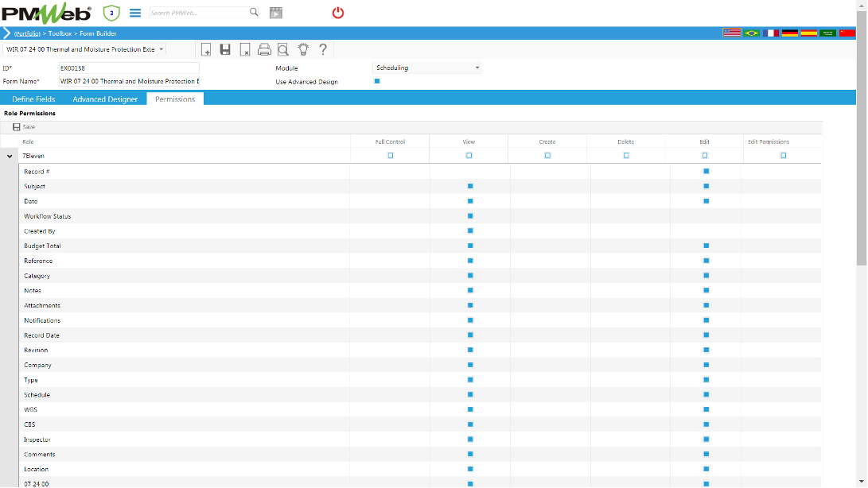Viewport: 868px width, 488px height.
Task: Toggle Delete checkbox for 7Eleven role
Action: [x=626, y=156]
